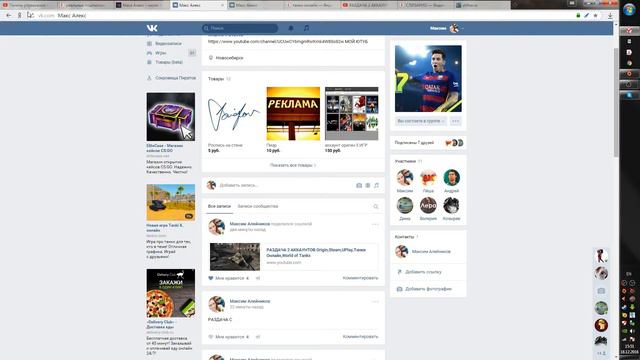
Task: Open the 'Роспись на стене' product thumbnail
Action: pos(234,113)
